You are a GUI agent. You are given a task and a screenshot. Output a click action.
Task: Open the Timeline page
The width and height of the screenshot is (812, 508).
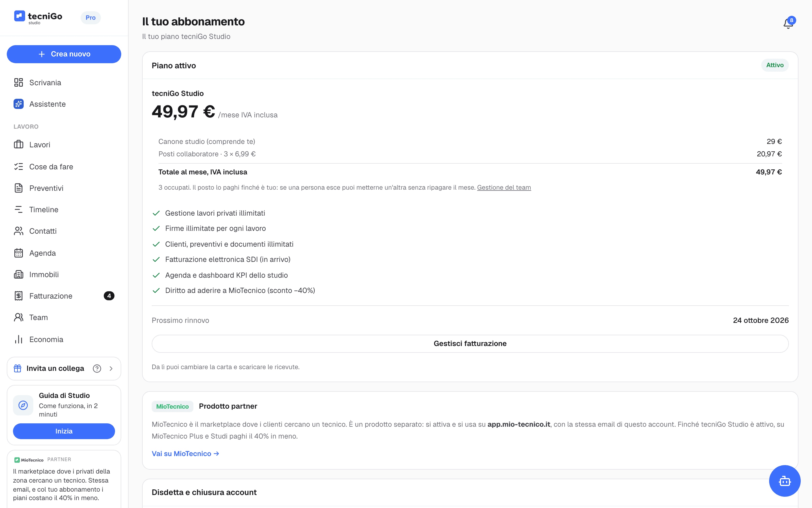64,210
